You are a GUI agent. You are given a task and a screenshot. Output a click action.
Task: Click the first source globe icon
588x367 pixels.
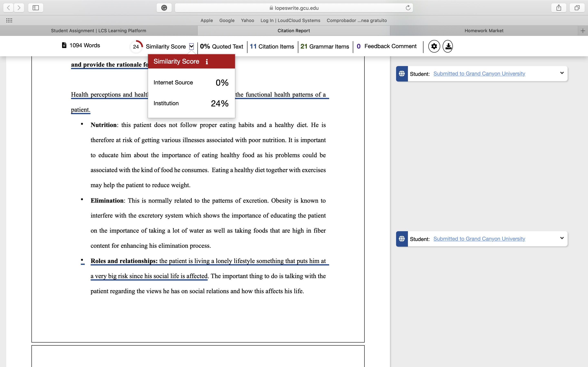pos(402,74)
